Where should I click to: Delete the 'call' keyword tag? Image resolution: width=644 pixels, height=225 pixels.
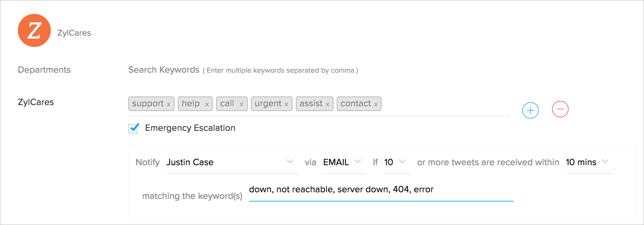click(241, 105)
